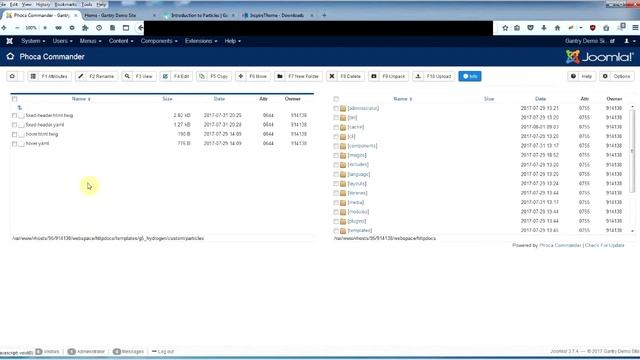
Task: Click the F8 Delete button
Action: pos(346,76)
